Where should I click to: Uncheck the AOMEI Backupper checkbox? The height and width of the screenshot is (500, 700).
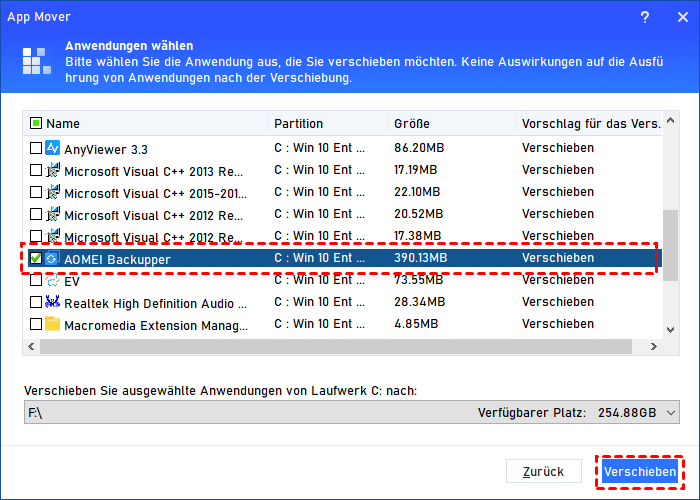36,258
